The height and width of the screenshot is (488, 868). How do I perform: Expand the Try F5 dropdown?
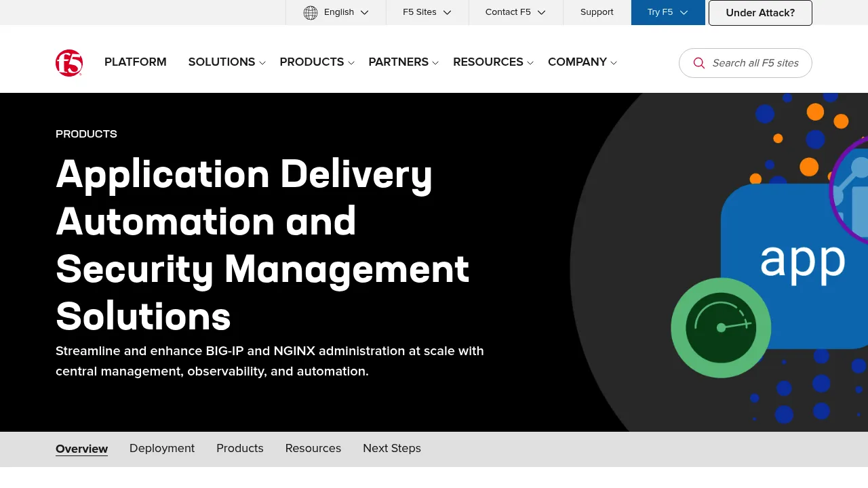pos(668,12)
